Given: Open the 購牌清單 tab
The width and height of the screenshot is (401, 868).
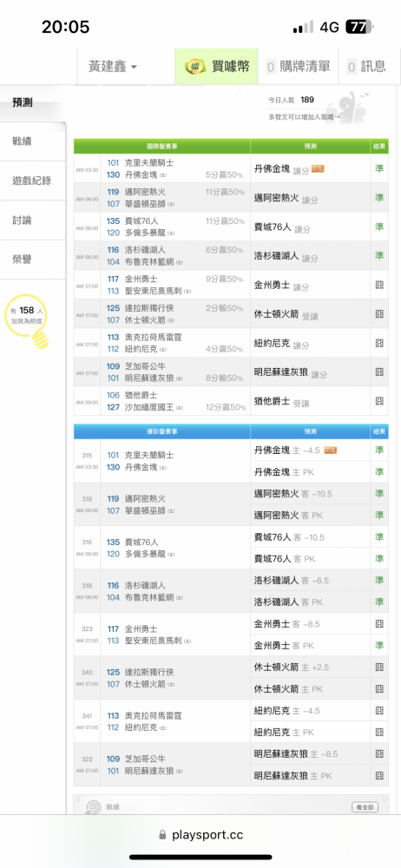Looking at the screenshot, I should pos(298,67).
